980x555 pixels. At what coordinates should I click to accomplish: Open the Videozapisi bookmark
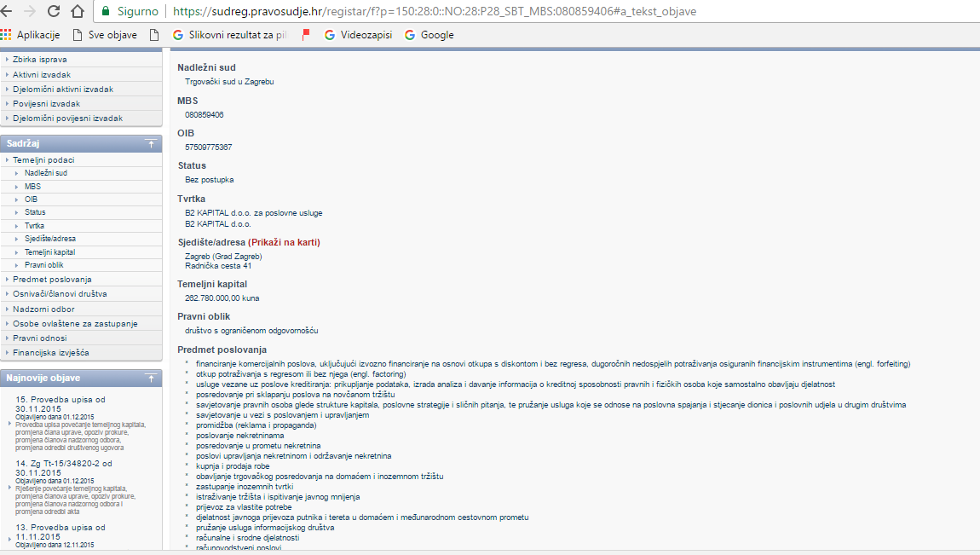(358, 35)
